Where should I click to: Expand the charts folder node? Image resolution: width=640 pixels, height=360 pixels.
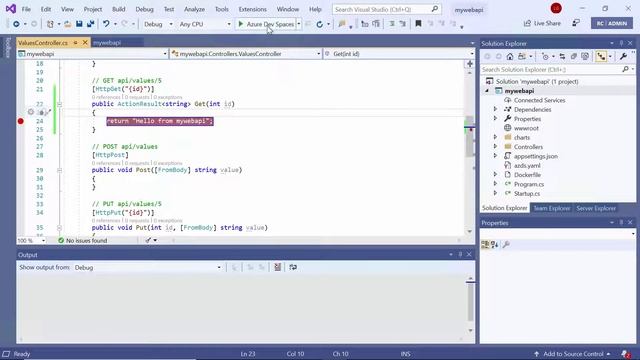[496, 137]
